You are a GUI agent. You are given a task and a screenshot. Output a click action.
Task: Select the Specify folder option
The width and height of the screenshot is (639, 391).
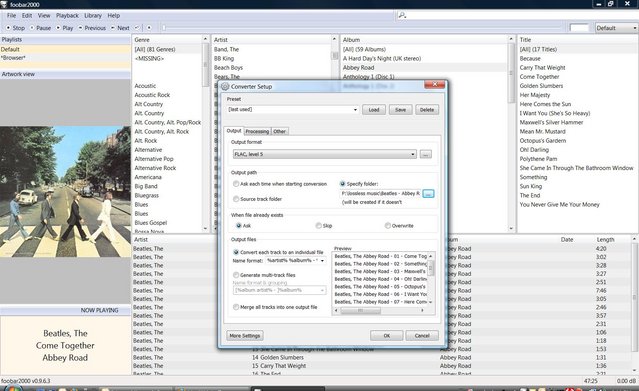[x=342, y=184]
